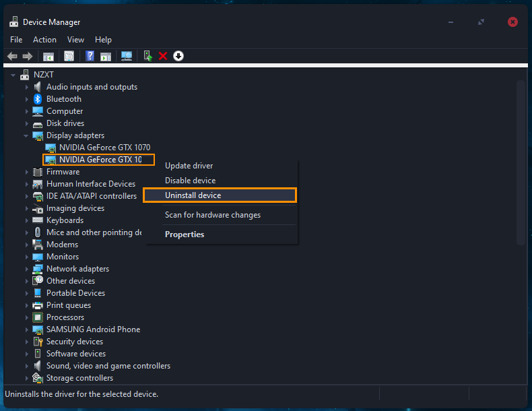Expand the Sound, video and game controllers node

(27, 367)
